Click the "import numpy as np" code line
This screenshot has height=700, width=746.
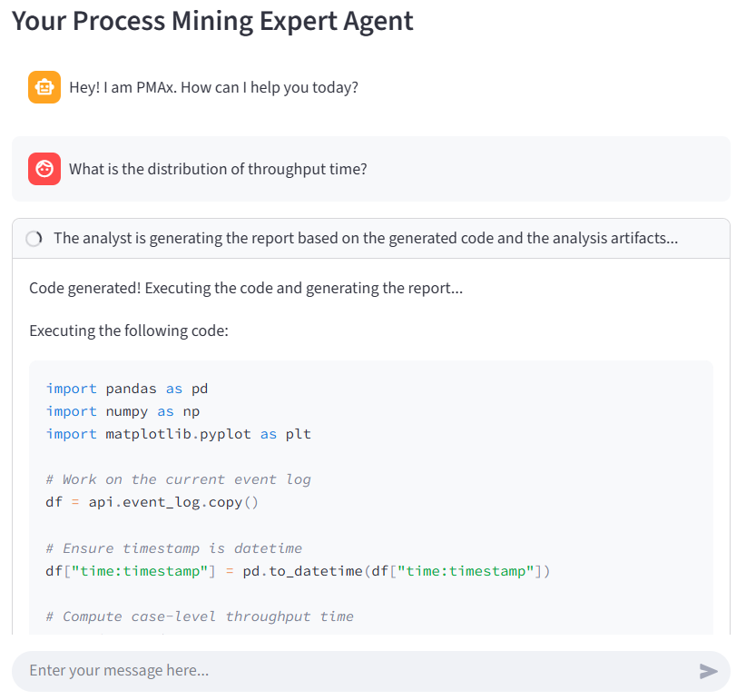coord(123,411)
